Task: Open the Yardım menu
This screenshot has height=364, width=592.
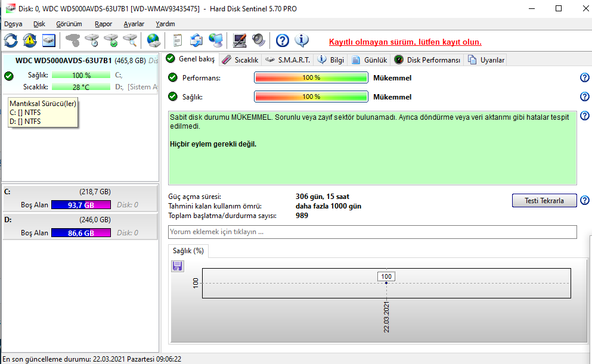Action: click(x=165, y=24)
